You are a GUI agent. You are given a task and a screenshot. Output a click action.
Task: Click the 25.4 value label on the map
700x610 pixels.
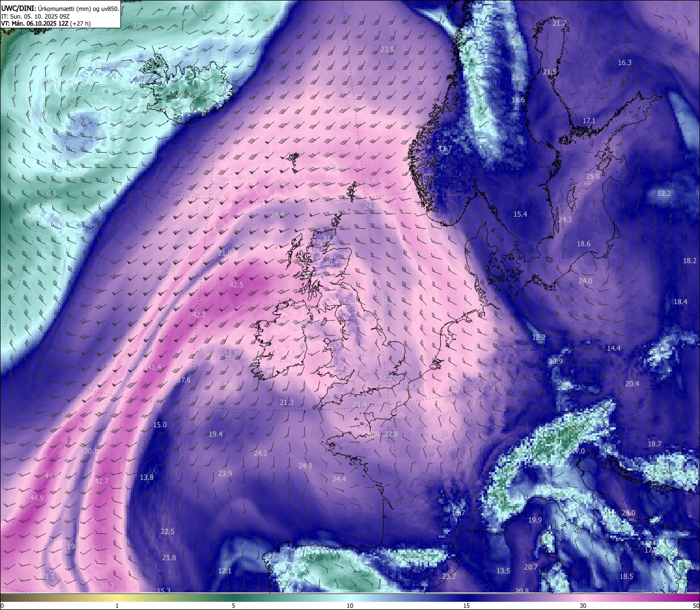359,404
